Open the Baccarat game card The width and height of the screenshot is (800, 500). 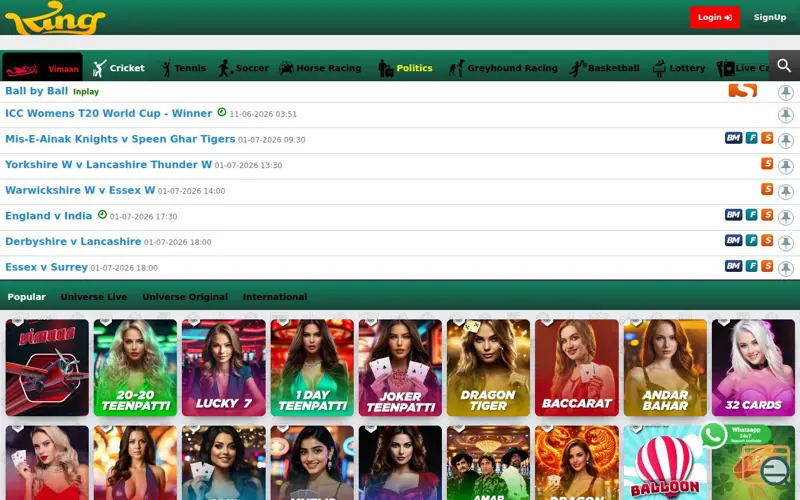click(x=577, y=367)
